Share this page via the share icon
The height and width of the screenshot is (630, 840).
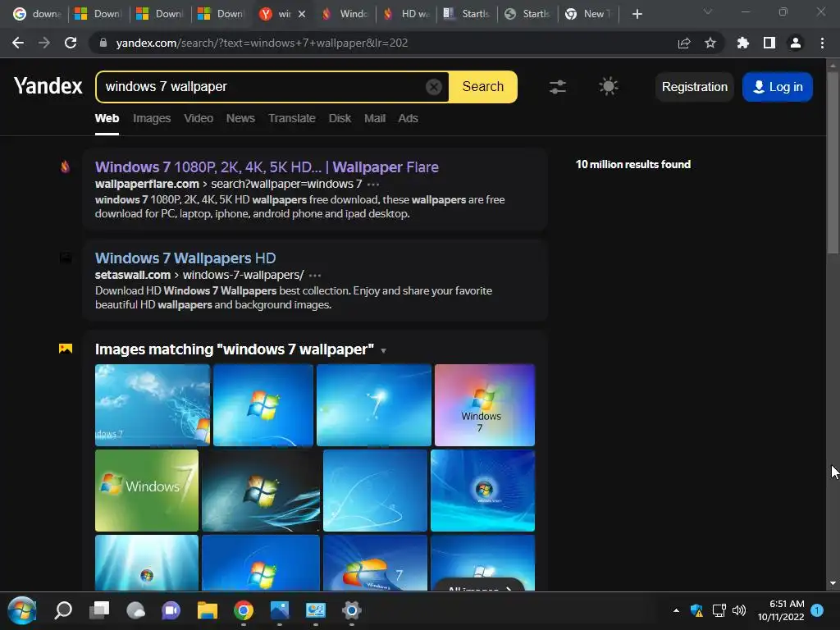tap(683, 43)
